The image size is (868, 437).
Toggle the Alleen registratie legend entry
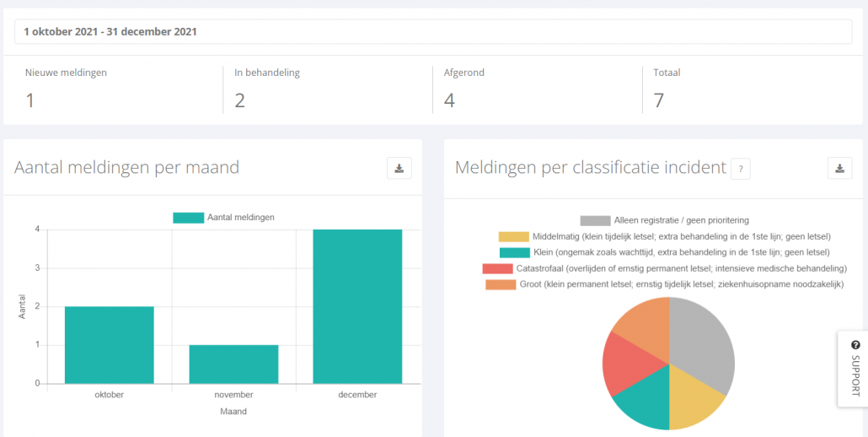point(664,220)
